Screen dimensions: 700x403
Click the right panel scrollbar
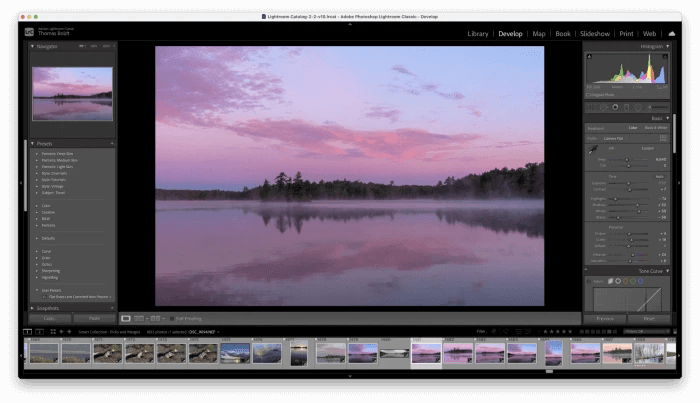pyautogui.click(x=674, y=134)
